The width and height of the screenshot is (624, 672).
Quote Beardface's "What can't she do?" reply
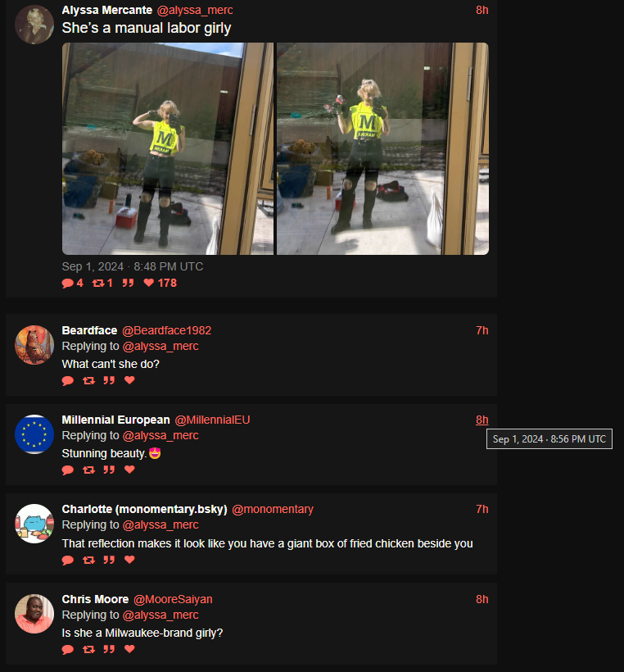[x=109, y=380]
